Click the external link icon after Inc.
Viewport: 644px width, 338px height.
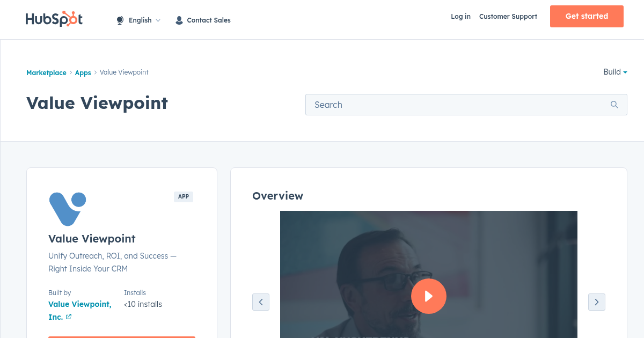69,317
